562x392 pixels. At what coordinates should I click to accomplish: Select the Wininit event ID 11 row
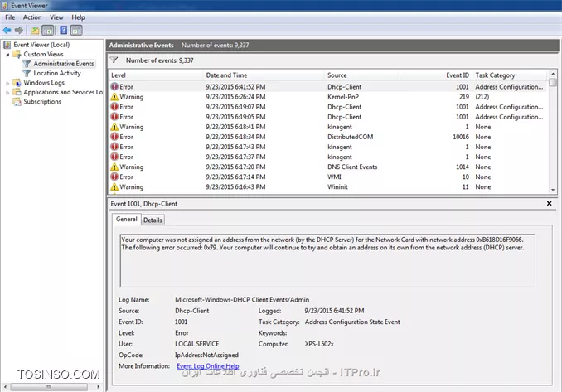(328, 187)
